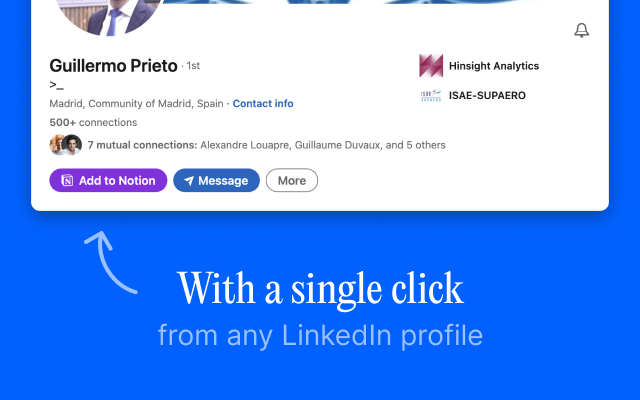Open the Hinsight Analytics company logo
Image resolution: width=640 pixels, height=400 pixels.
click(x=431, y=66)
